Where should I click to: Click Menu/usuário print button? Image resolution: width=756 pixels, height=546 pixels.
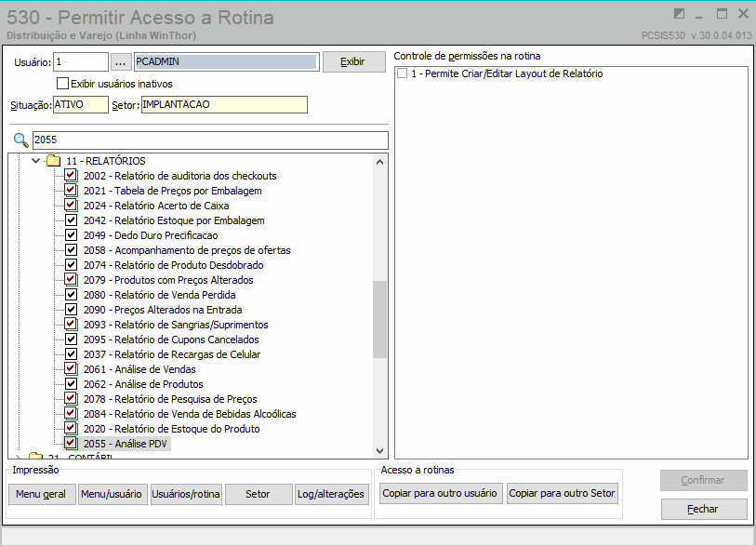tap(112, 494)
